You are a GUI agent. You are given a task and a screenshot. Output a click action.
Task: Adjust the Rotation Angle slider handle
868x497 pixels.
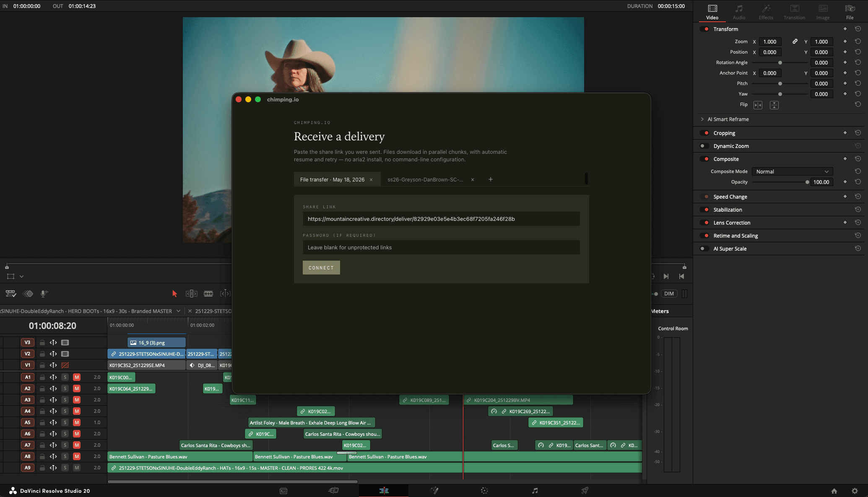pos(780,62)
